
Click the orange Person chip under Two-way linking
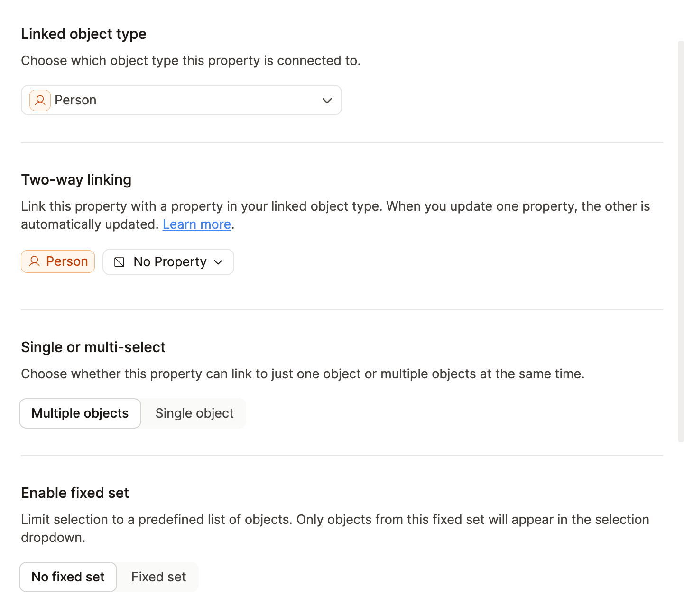(57, 261)
